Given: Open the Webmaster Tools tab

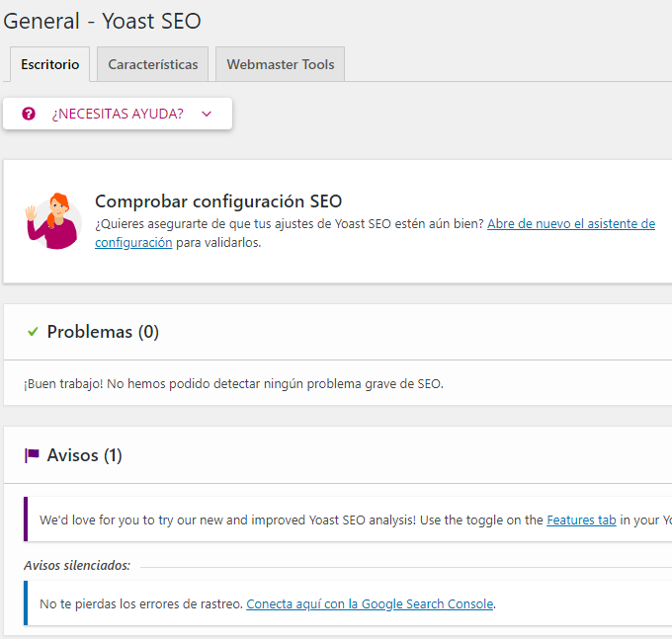Looking at the screenshot, I should [x=281, y=64].
